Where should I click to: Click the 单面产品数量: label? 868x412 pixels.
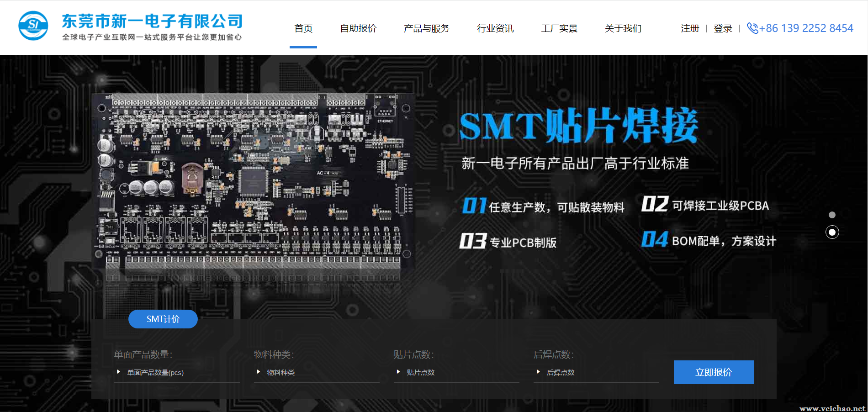point(143,354)
